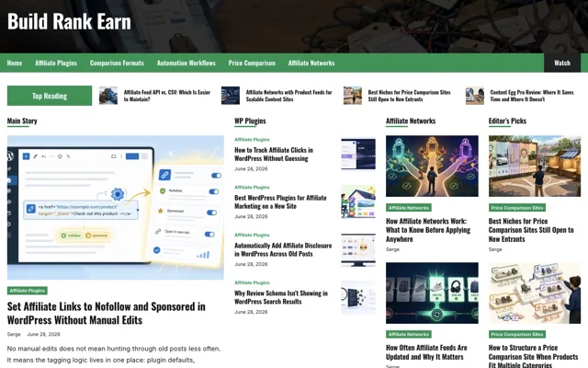Click image for How Often Affiliate Feeds Are Updated
The height and width of the screenshot is (368, 588).
[432, 293]
